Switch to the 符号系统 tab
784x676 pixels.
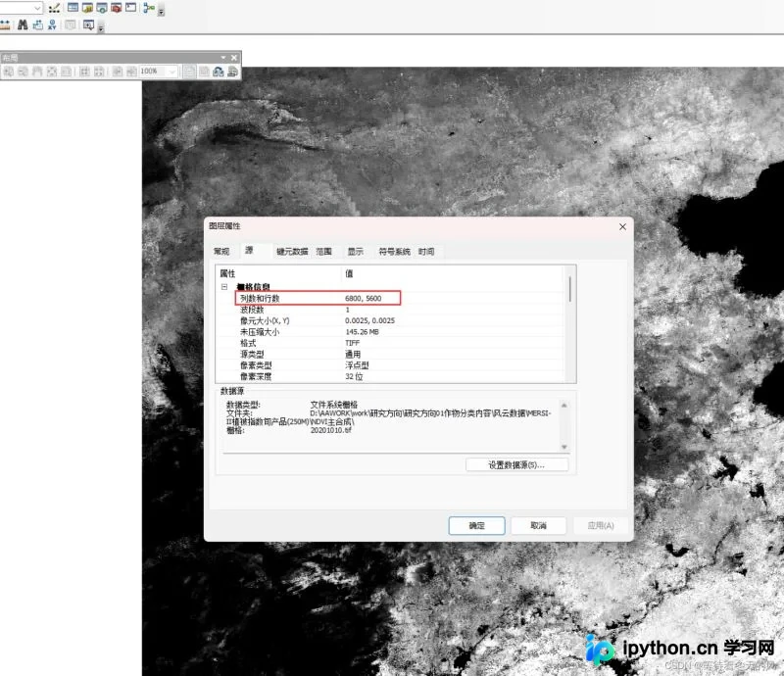[395, 252]
